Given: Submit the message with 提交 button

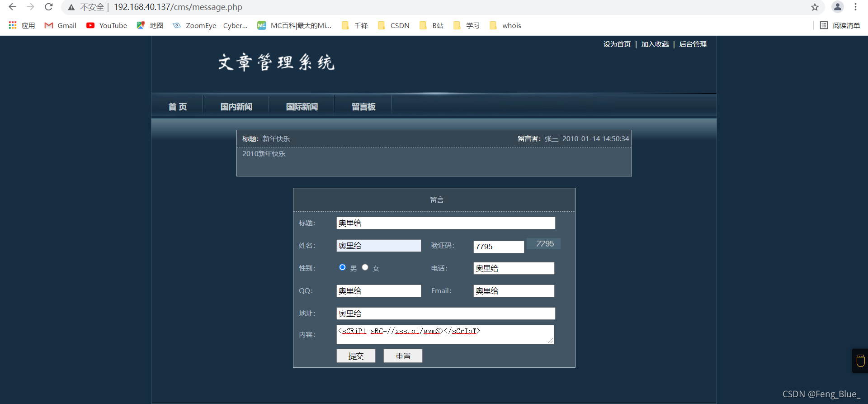Looking at the screenshot, I should [x=356, y=356].
